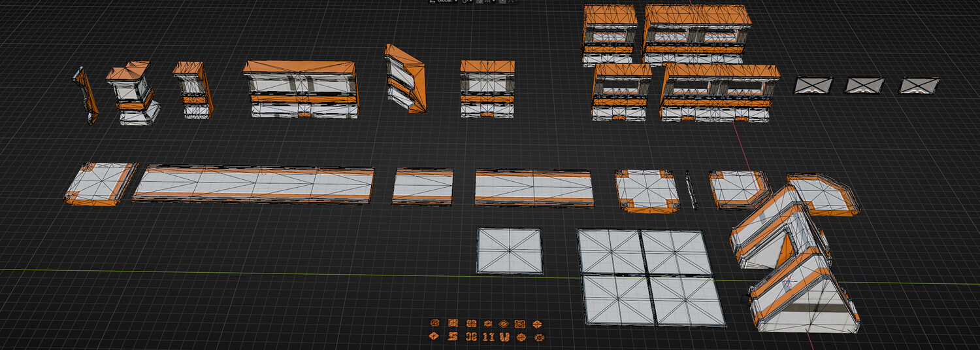
Task: Select the concentric square decal mesh
Action: coord(520,324)
